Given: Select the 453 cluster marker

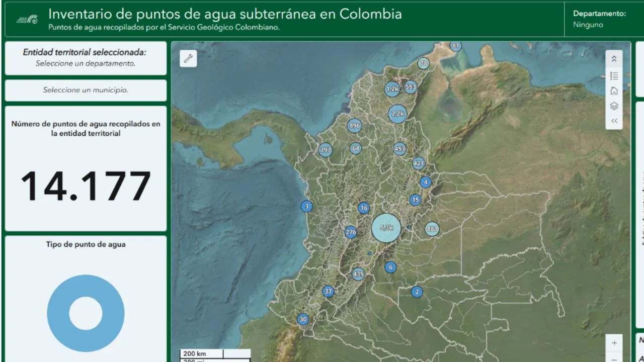Looking at the screenshot, I should [400, 149].
